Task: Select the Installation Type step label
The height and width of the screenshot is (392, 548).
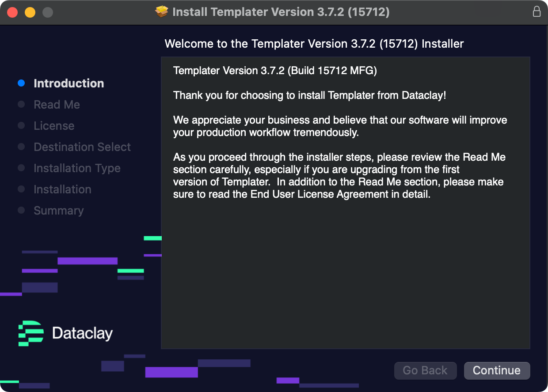Action: 77,168
